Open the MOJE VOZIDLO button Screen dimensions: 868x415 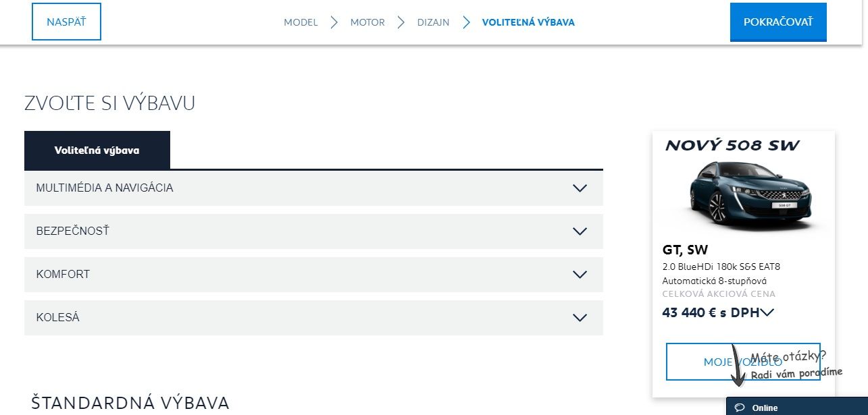pyautogui.click(x=743, y=362)
